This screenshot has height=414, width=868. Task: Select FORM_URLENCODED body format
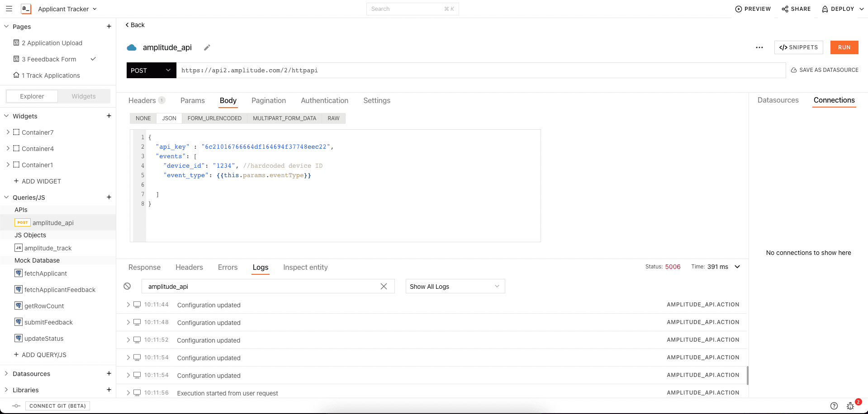coord(214,118)
